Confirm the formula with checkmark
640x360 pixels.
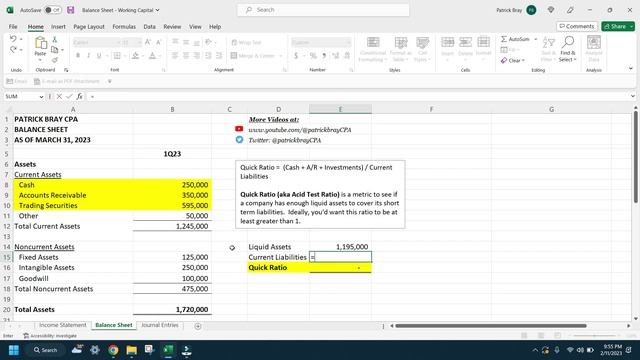coord(69,96)
